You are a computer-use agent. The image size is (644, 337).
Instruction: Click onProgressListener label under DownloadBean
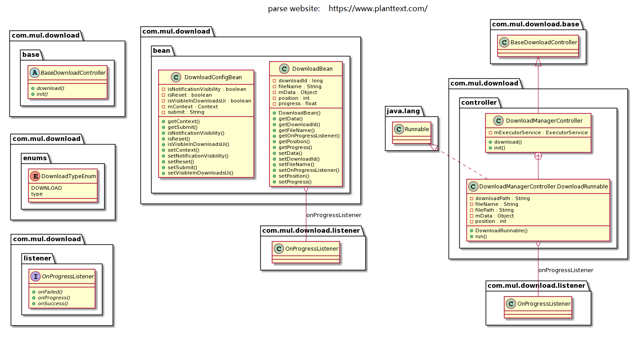pos(334,215)
